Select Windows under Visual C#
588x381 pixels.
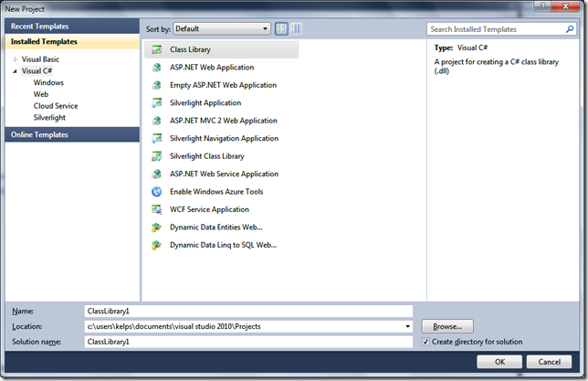[x=48, y=82]
